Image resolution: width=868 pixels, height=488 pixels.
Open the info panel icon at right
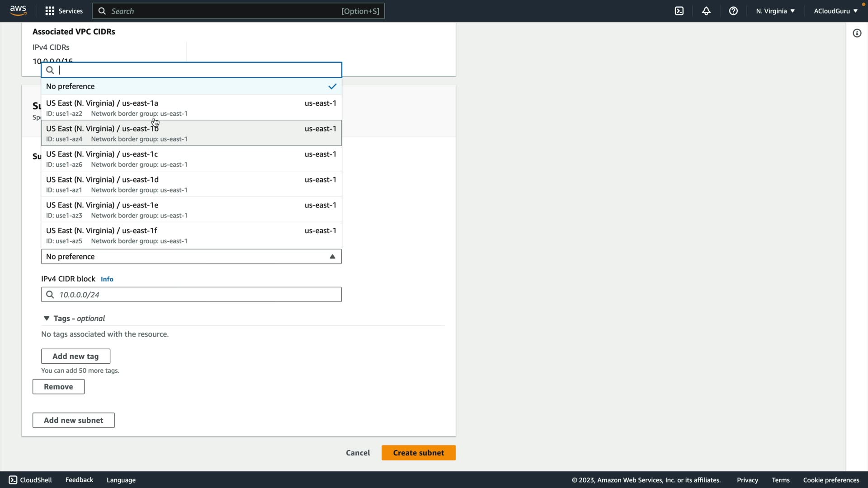click(x=857, y=33)
